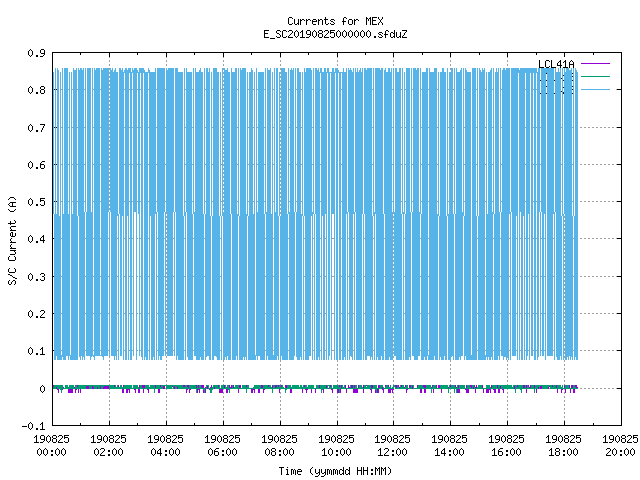Click the y-axis tick value 0.5
The image size is (640, 480).
coord(36,202)
